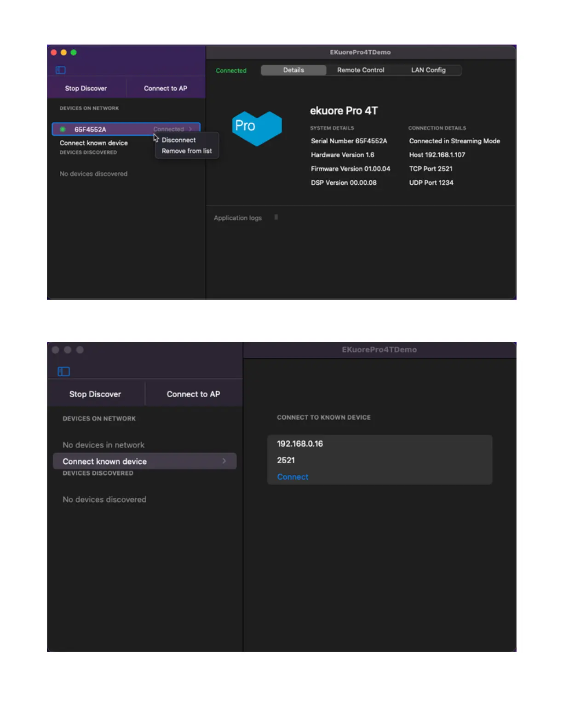Select the Details tab

point(293,70)
